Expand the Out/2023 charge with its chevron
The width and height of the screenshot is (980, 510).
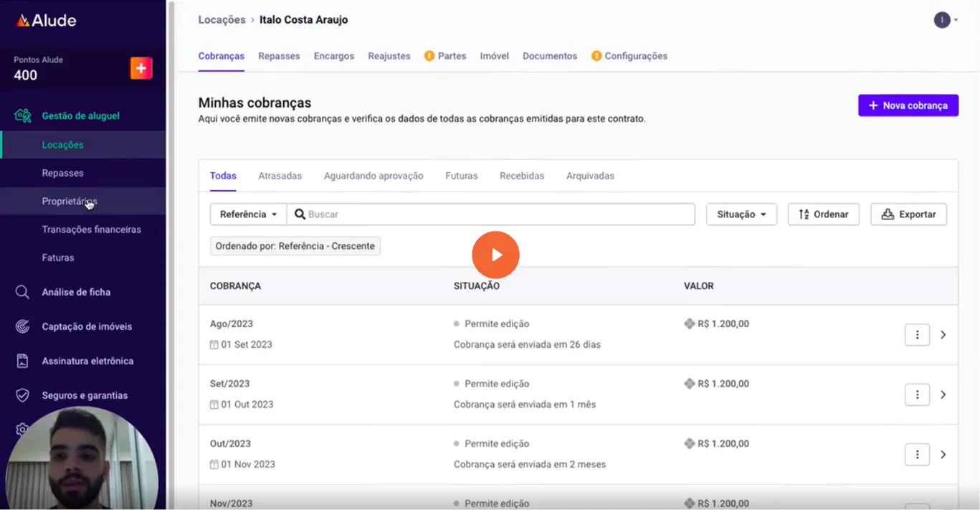(943, 454)
